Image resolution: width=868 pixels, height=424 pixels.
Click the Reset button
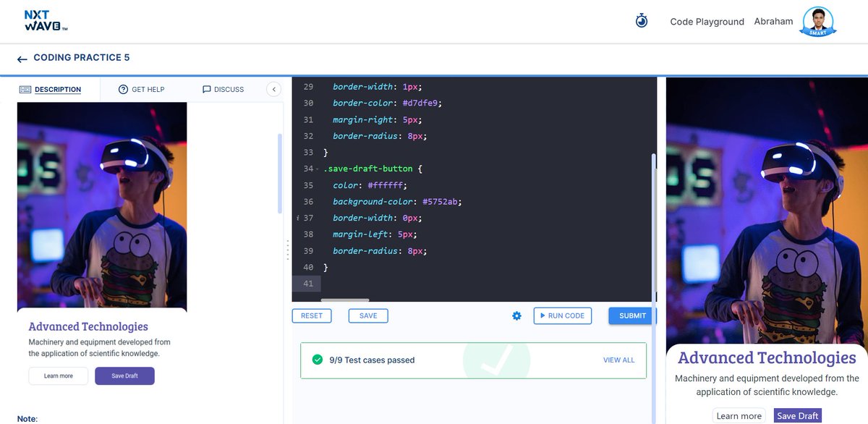coord(312,315)
